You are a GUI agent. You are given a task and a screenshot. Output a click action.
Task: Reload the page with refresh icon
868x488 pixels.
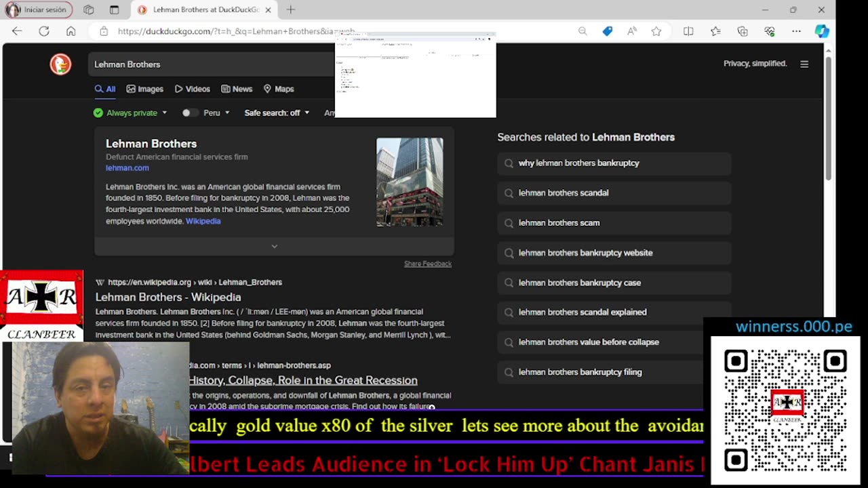coord(44,31)
